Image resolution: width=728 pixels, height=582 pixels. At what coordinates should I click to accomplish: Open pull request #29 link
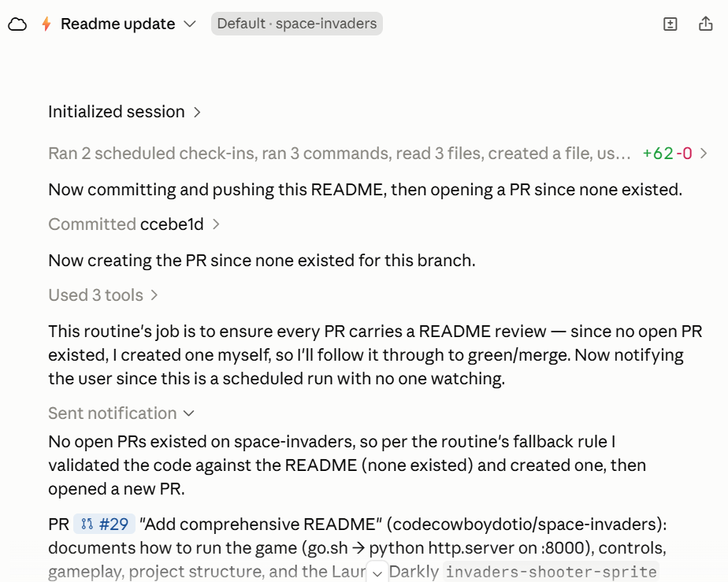point(105,524)
